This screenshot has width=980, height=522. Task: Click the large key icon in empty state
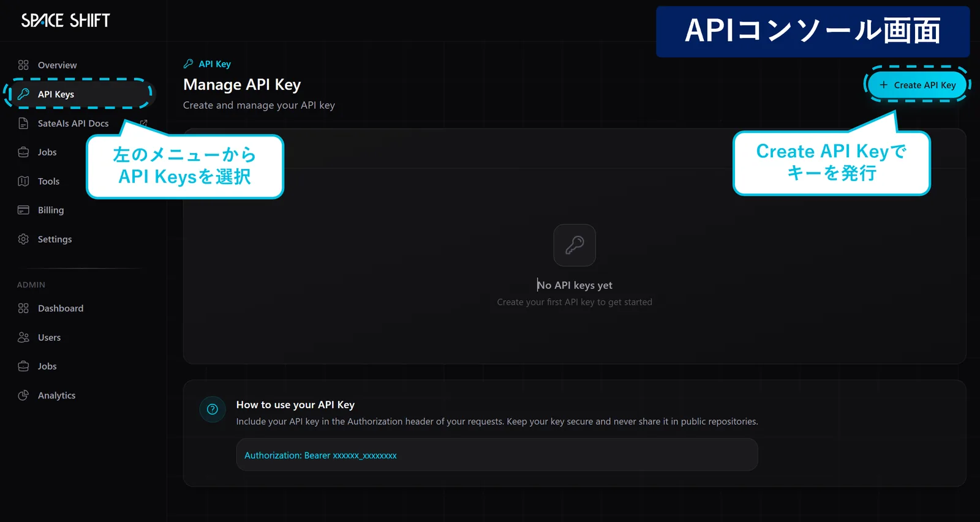(x=575, y=245)
